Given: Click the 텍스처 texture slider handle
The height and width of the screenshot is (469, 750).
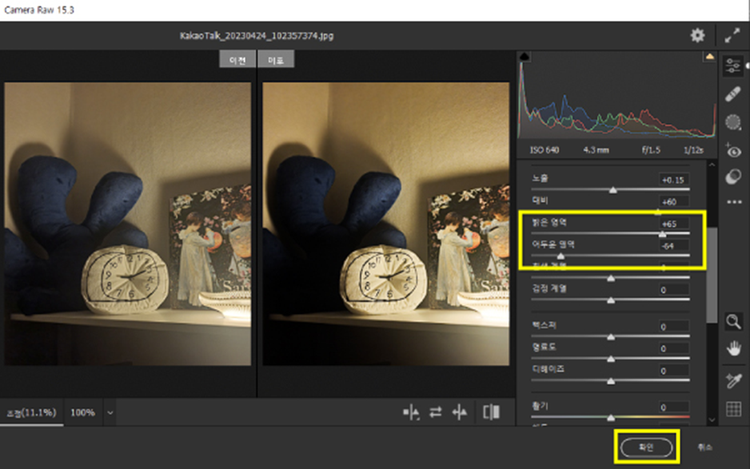Looking at the screenshot, I should [611, 337].
